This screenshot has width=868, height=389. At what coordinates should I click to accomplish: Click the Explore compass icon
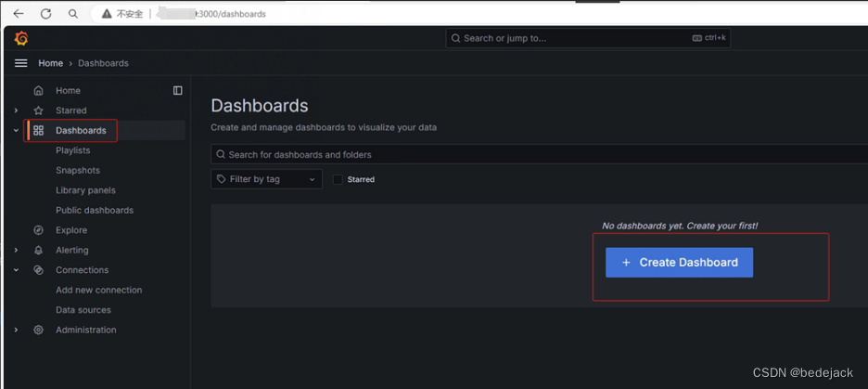tap(38, 230)
